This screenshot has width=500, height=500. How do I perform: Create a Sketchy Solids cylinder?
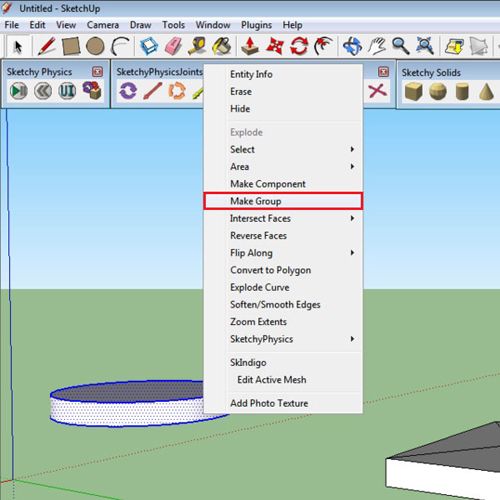tap(462, 91)
